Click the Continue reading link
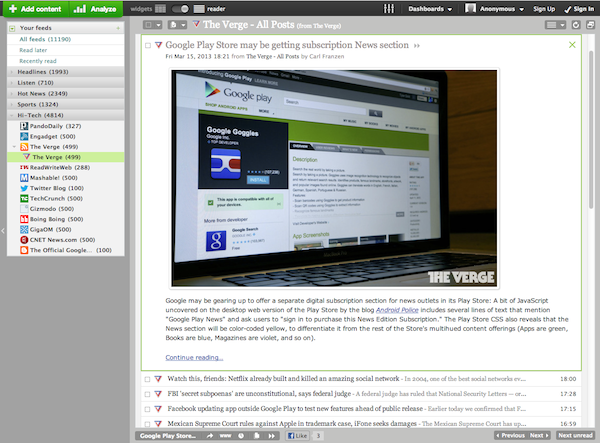 pos(194,357)
